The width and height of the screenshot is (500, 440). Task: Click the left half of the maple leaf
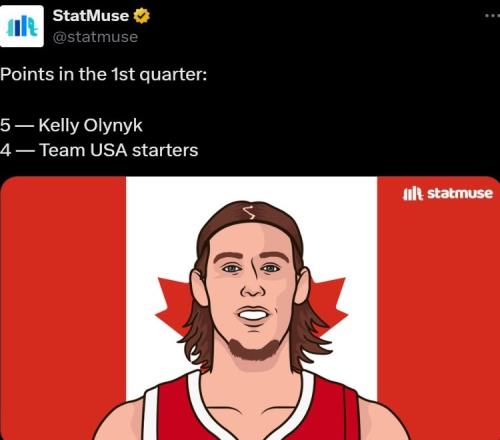tap(173, 305)
